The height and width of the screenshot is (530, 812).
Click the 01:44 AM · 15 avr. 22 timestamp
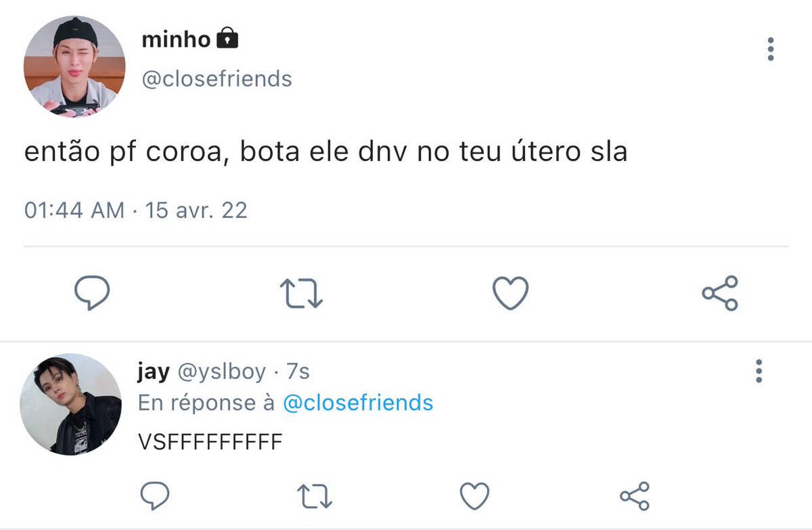(136, 210)
